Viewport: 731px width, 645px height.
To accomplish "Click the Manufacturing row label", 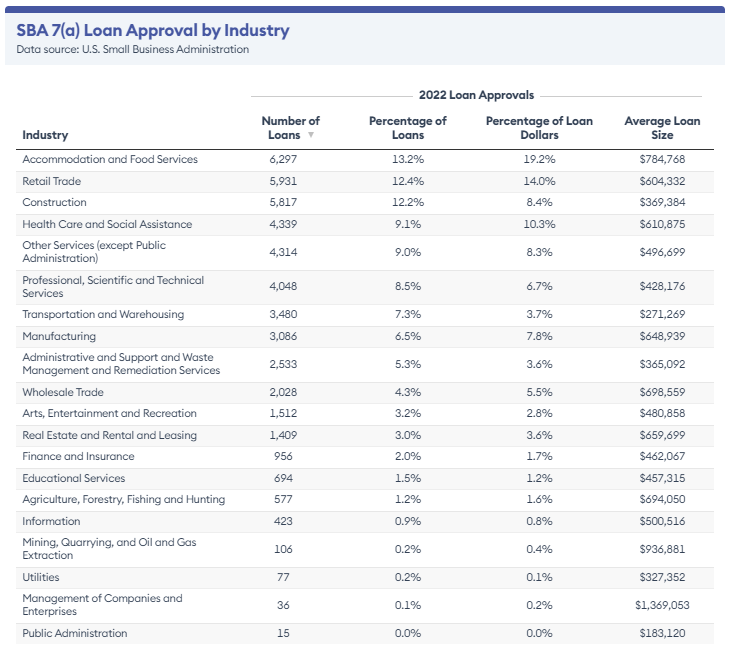I will [59, 336].
